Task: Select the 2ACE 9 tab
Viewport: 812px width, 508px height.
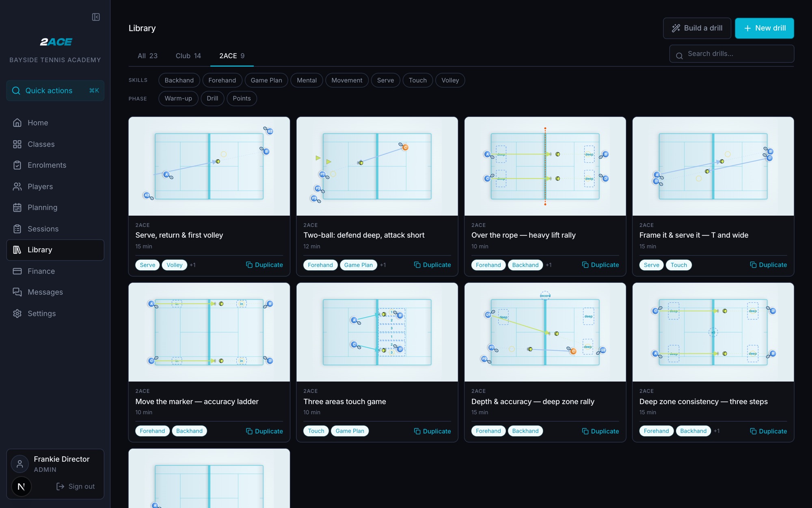Action: tap(232, 56)
